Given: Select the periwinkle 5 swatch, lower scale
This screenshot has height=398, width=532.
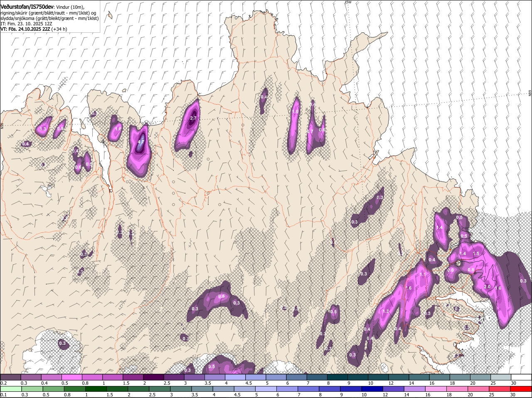Looking at the screenshot, I should click(x=266, y=389).
